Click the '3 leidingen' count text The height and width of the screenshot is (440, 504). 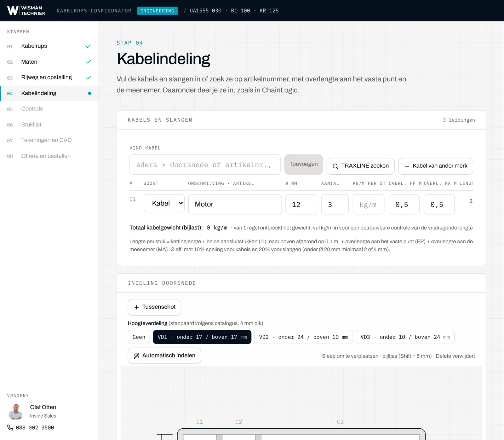point(459,120)
